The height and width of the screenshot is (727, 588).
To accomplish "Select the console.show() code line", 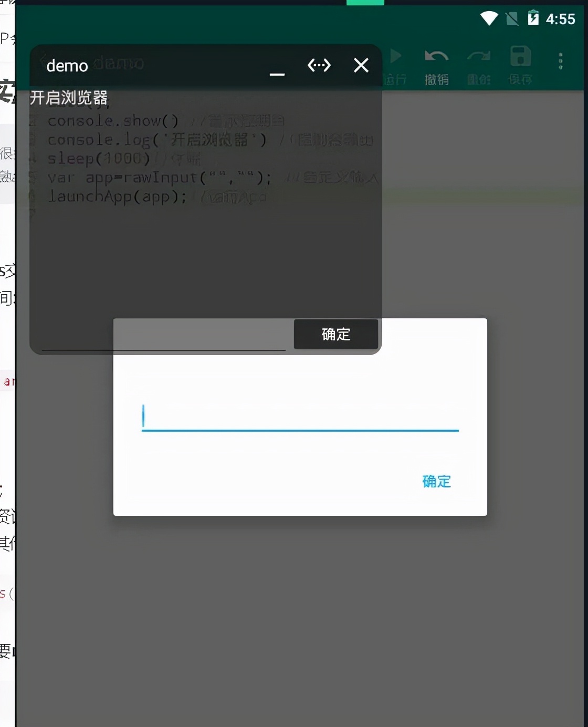I will click(x=112, y=121).
